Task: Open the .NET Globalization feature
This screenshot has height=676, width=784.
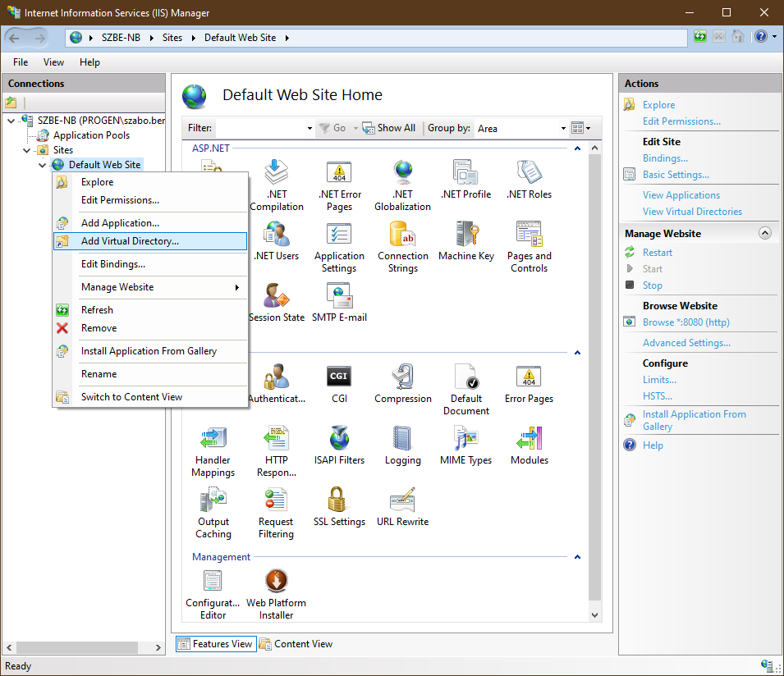Action: coord(402,185)
